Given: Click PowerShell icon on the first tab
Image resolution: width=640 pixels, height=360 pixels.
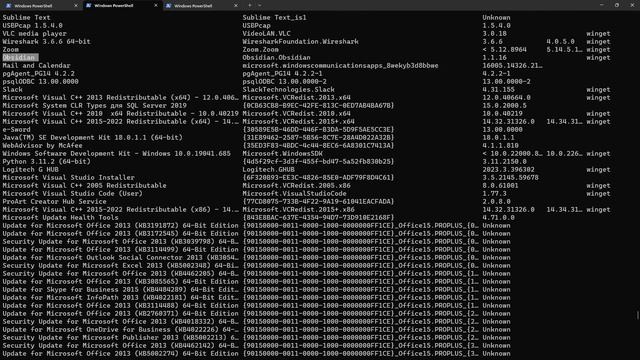Looking at the screenshot, I should tap(9, 6).
